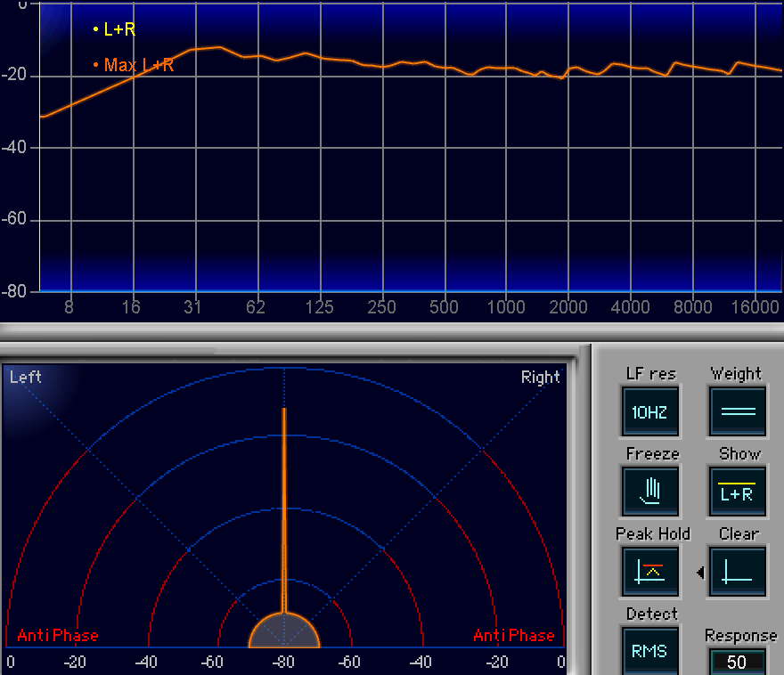Click the orange semicircle at meter base
This screenshot has height=675, width=784.
(x=284, y=630)
